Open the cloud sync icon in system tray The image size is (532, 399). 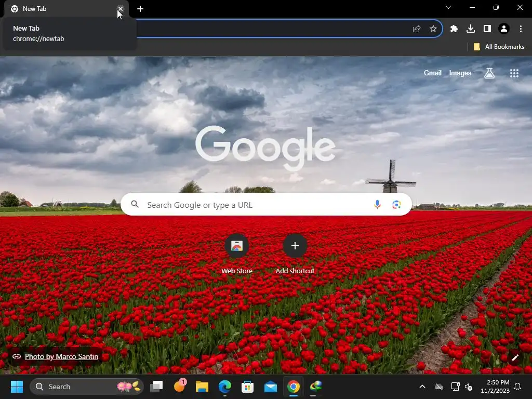pos(439,387)
